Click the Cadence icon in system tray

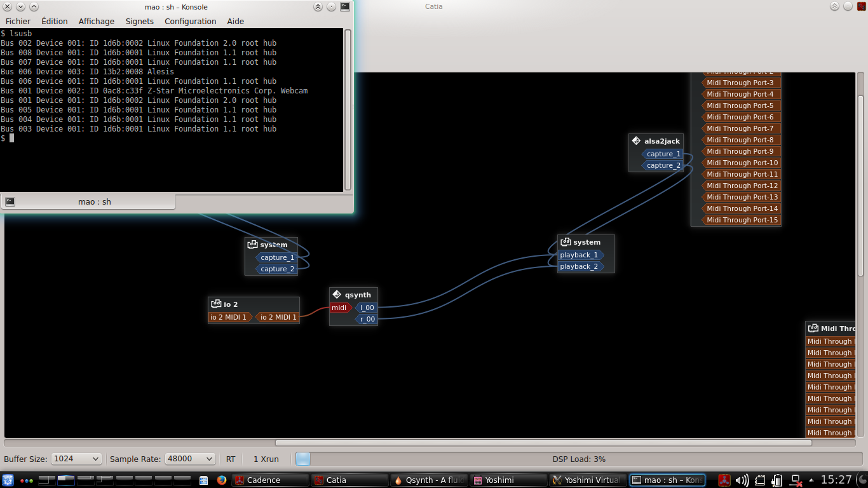pyautogui.click(x=724, y=480)
